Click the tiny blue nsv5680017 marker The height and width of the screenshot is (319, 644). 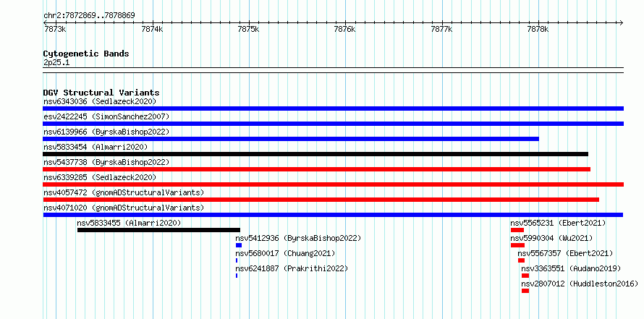[x=237, y=260]
